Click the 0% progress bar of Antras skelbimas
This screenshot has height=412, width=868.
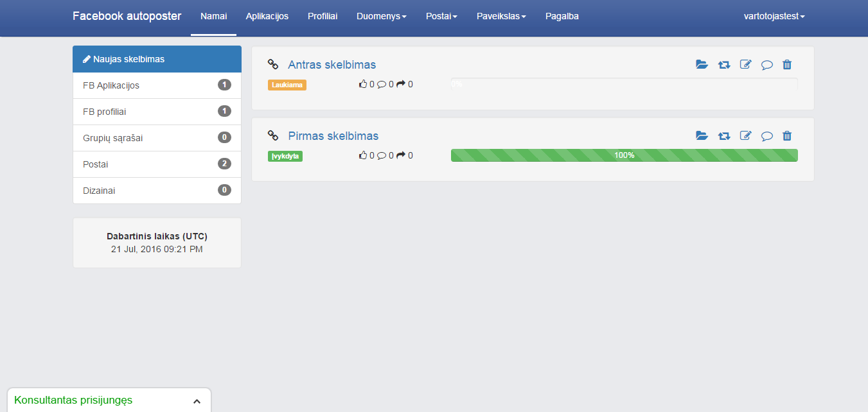624,84
